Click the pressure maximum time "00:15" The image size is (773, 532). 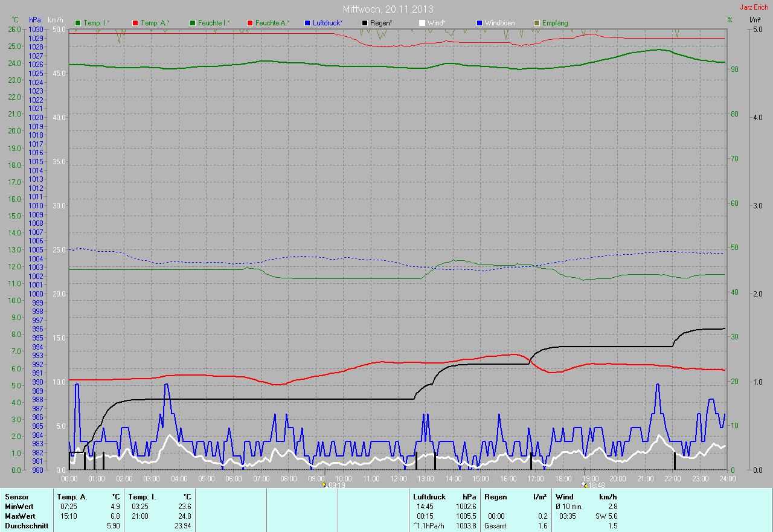tap(425, 516)
